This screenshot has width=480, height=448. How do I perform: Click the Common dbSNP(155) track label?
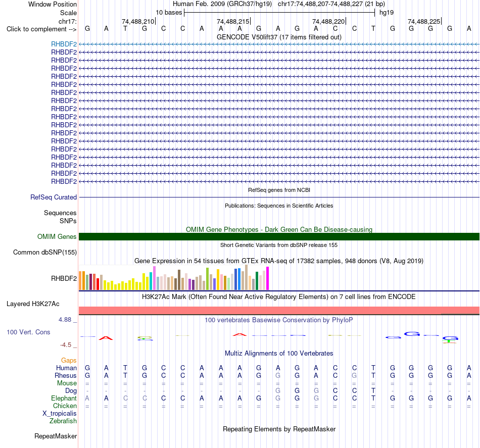44,252
